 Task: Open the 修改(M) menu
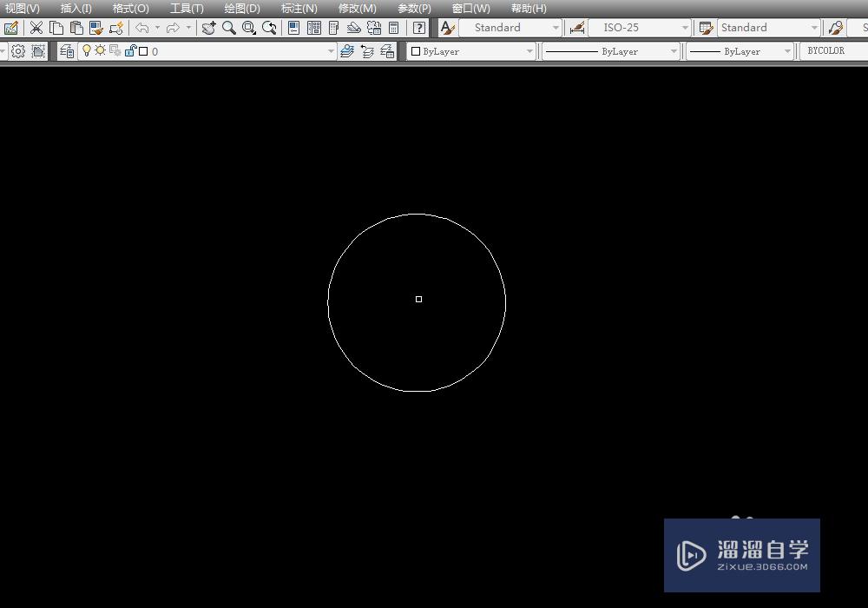tap(356, 8)
